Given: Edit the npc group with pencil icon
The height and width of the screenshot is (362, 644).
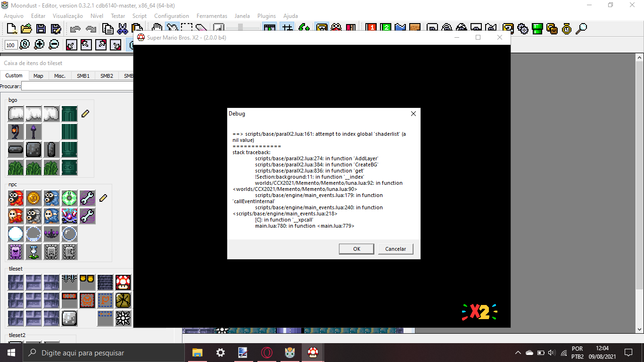Looking at the screenshot, I should [x=103, y=197].
